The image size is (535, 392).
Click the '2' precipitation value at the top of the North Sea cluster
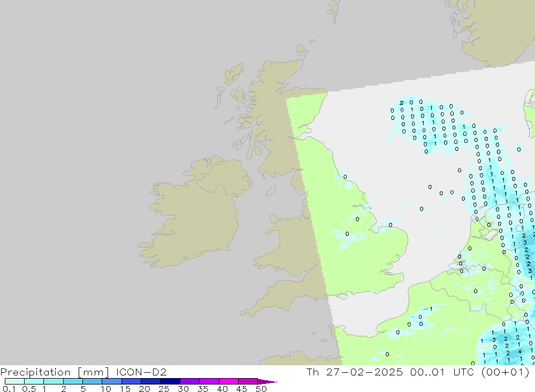click(401, 102)
